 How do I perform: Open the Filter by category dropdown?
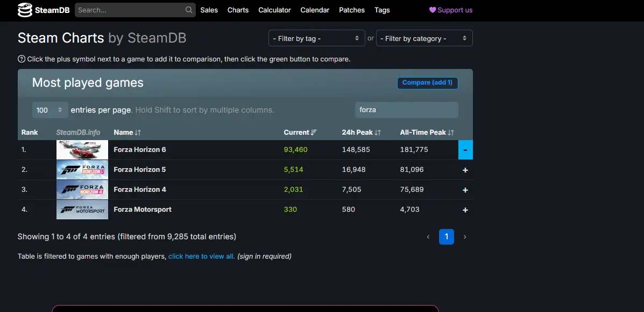click(424, 38)
